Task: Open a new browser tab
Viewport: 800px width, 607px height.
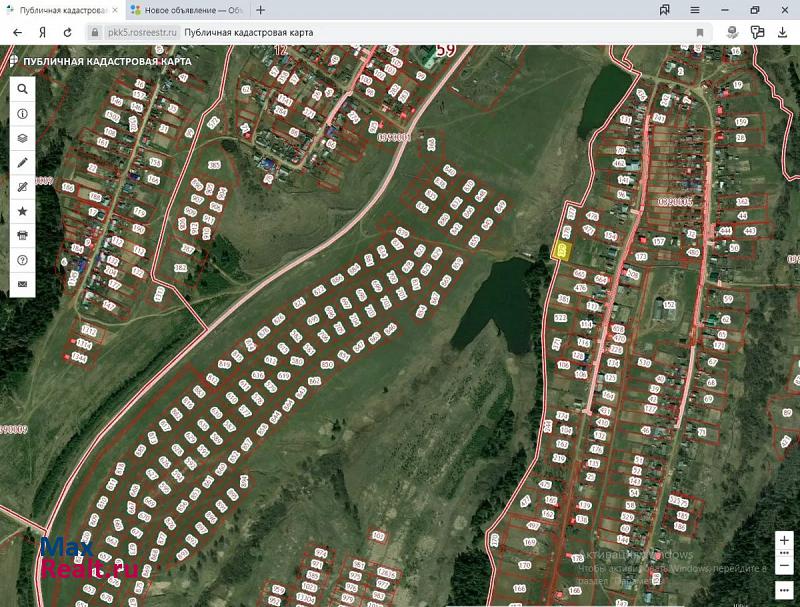Action: (x=261, y=10)
